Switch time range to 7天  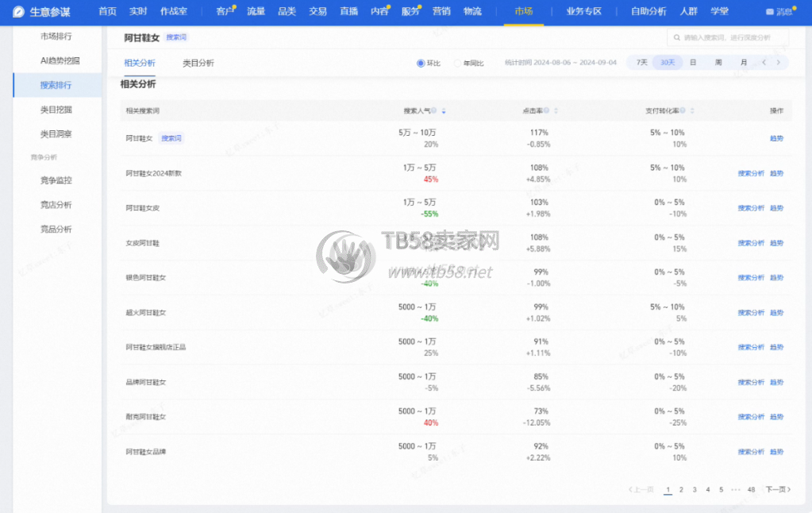tap(641, 63)
